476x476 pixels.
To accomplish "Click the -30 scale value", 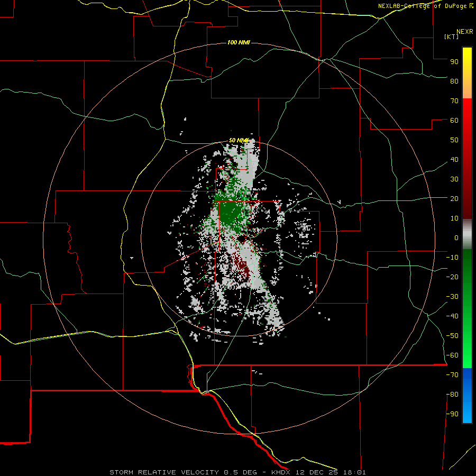I will coord(452,297).
